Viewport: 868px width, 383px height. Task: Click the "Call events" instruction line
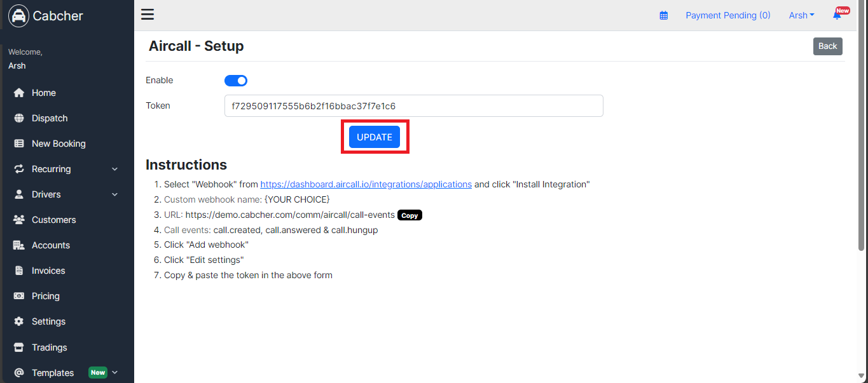[x=271, y=230]
